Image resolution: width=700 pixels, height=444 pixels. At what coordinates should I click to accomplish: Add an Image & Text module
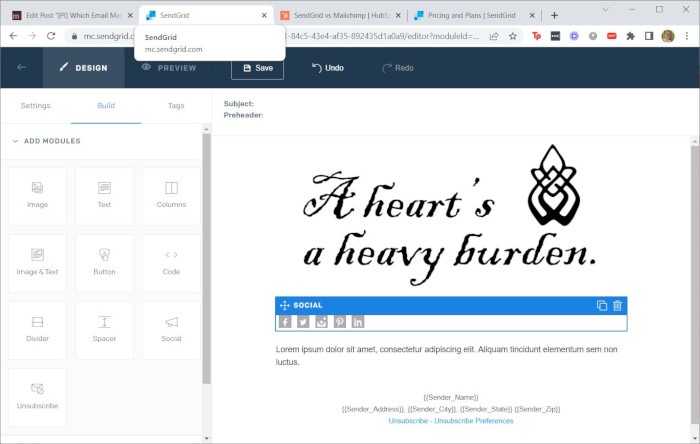pos(37,263)
